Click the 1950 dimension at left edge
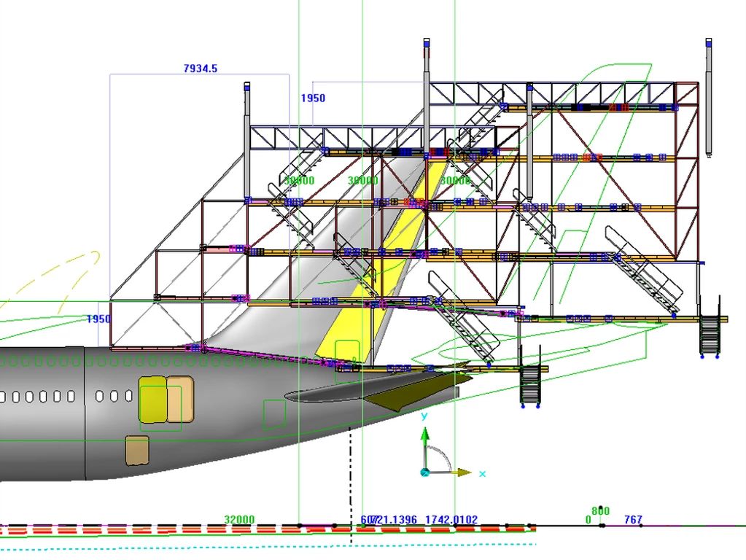This screenshot has height=560, width=746. click(x=98, y=319)
